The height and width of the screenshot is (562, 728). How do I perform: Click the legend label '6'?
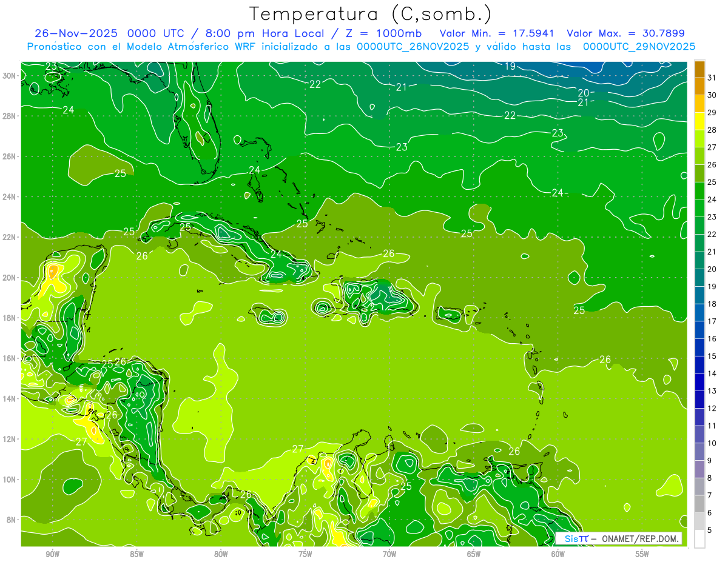710,513
